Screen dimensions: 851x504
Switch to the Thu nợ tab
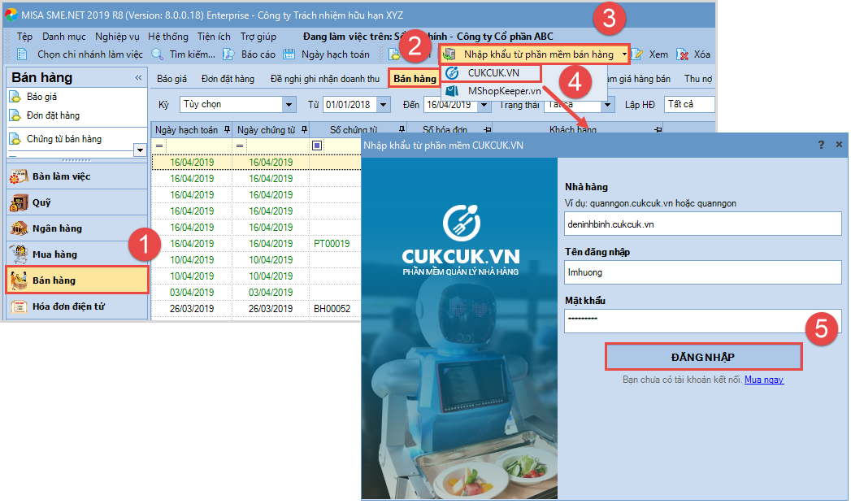[698, 79]
